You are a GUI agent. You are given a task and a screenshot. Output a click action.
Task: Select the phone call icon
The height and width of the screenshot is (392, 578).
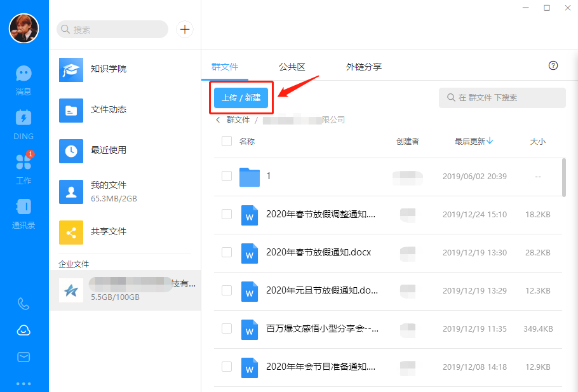[23, 304]
